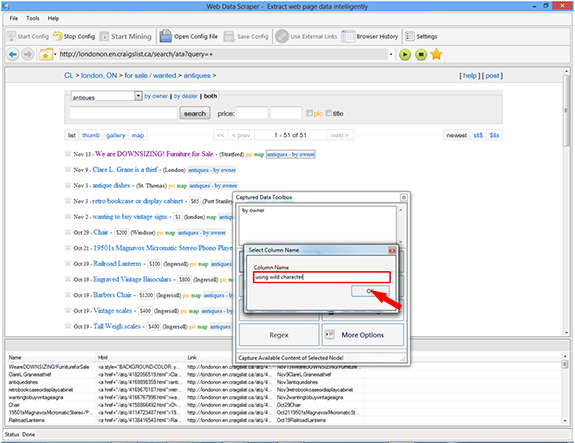Click OK in Select Column Name dialog
The image size is (575, 443).
[370, 291]
